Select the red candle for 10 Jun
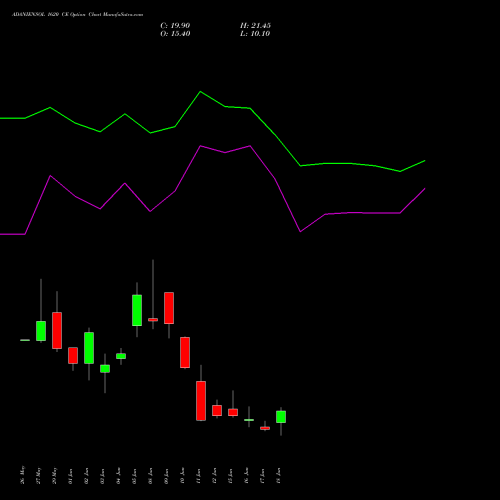Screen dimensions: 500x500 (185, 353)
